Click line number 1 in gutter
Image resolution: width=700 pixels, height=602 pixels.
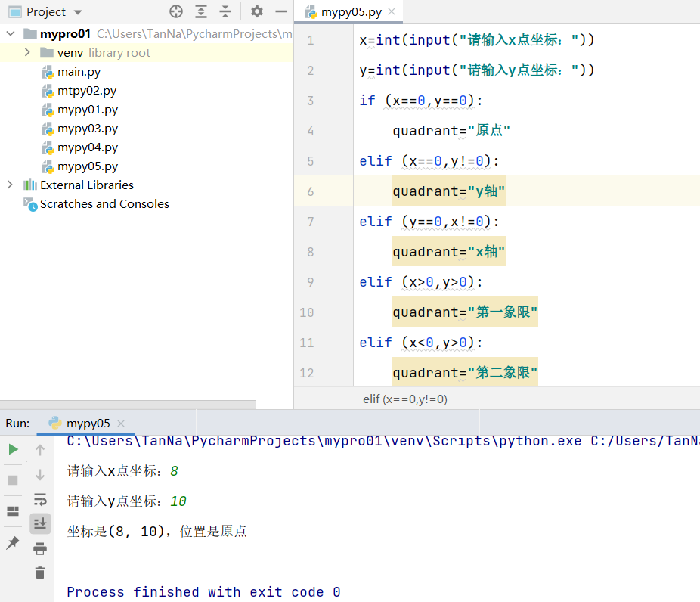[x=311, y=40]
